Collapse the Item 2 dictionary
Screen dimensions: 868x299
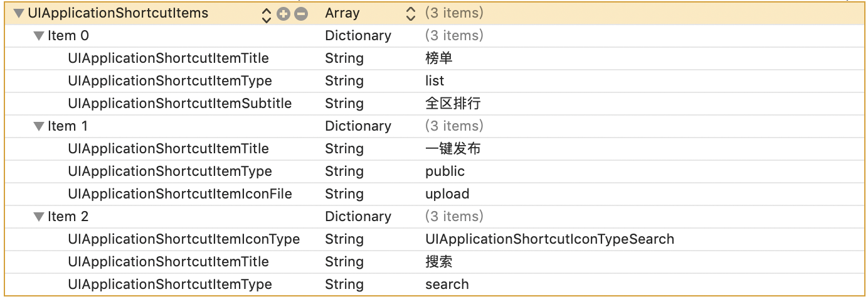click(39, 217)
